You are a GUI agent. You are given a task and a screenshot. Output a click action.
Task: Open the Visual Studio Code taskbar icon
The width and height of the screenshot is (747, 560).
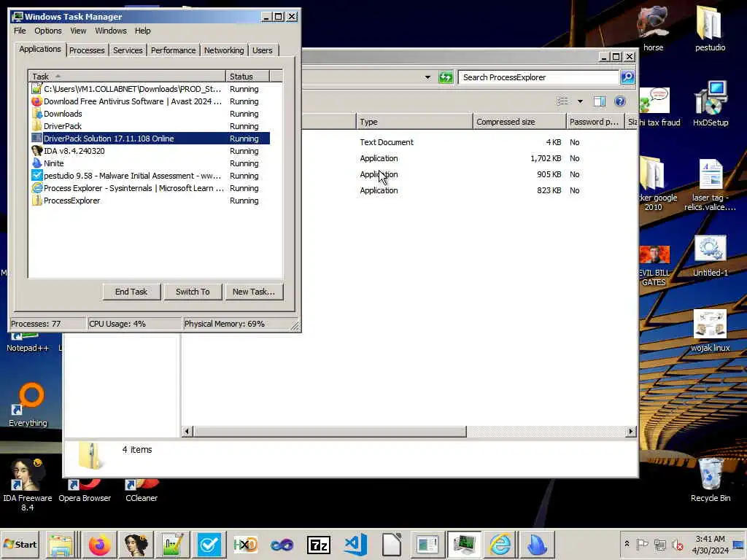click(x=355, y=544)
